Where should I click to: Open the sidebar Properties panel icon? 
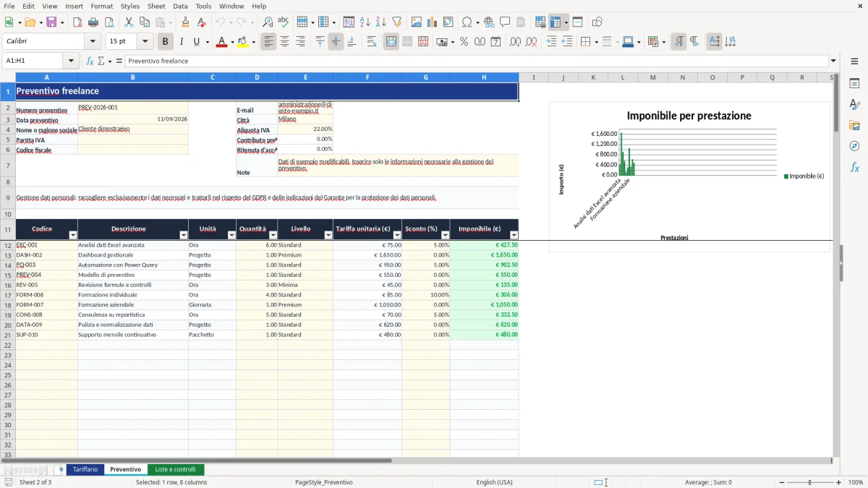click(x=854, y=84)
